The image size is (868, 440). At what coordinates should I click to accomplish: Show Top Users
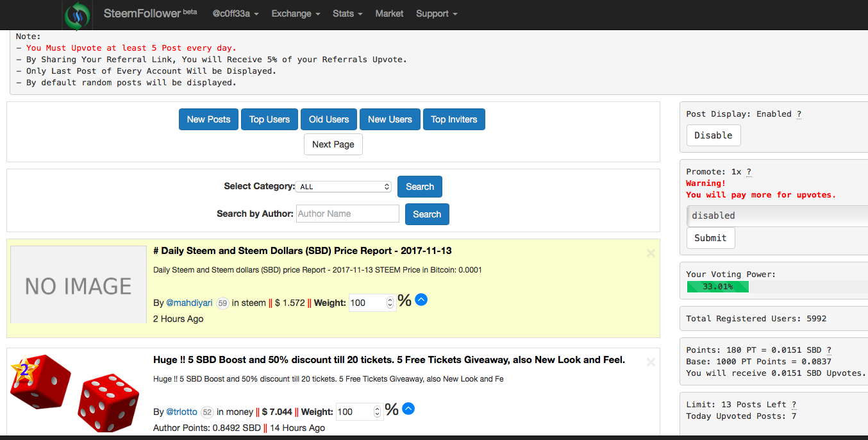[x=269, y=119]
